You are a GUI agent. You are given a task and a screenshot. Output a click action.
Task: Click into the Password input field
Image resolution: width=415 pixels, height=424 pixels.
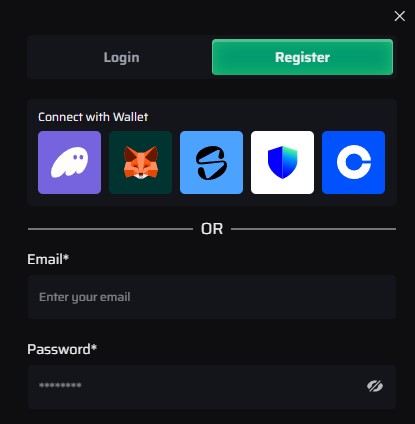click(x=212, y=387)
